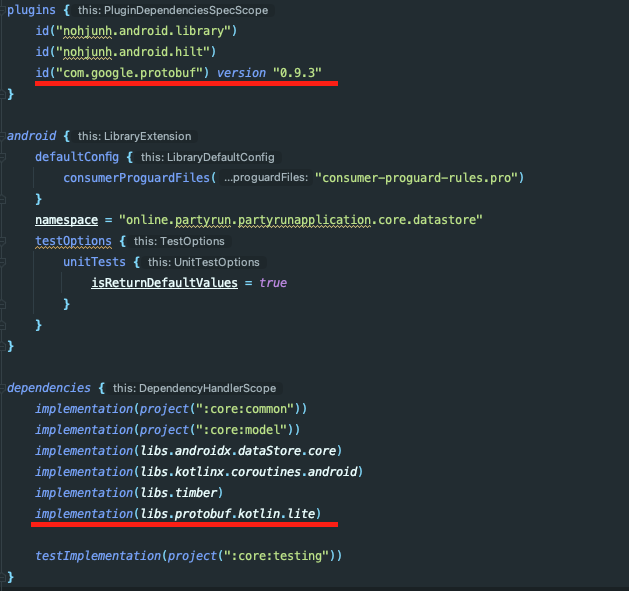Image resolution: width=629 pixels, height=591 pixels.
Task: Click the PluginDependenciesSpecScope inlay hint
Action: tap(173, 10)
